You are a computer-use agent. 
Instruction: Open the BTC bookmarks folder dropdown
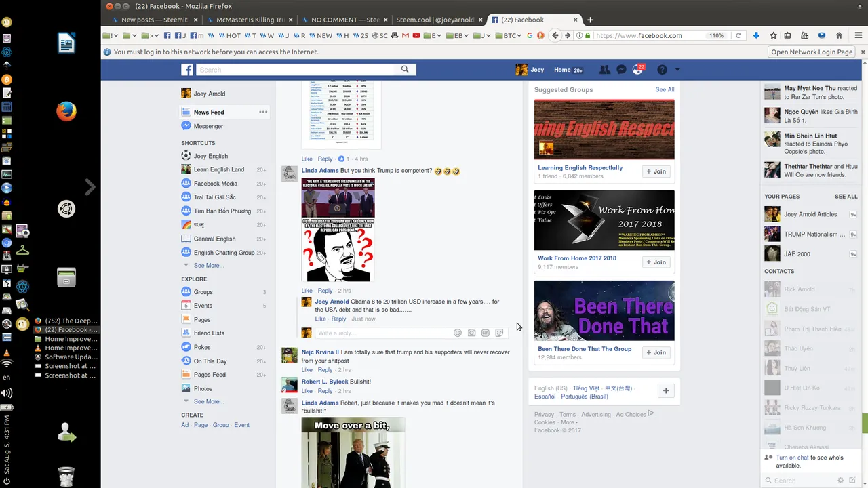pyautogui.click(x=507, y=35)
